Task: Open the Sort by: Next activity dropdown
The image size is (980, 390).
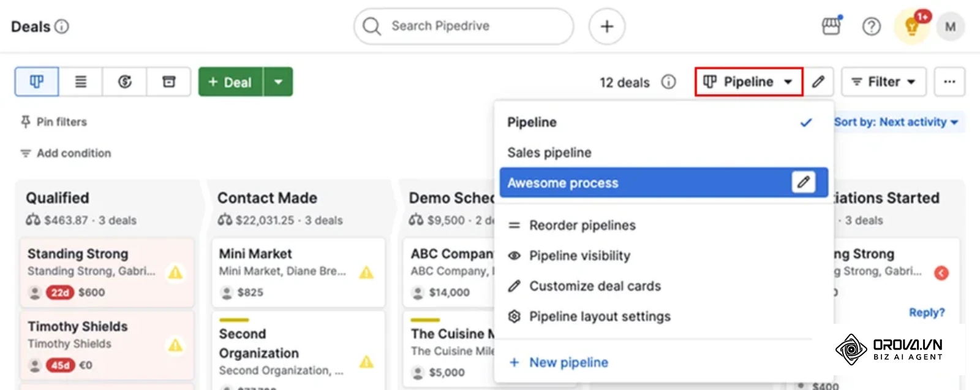Action: [896, 122]
